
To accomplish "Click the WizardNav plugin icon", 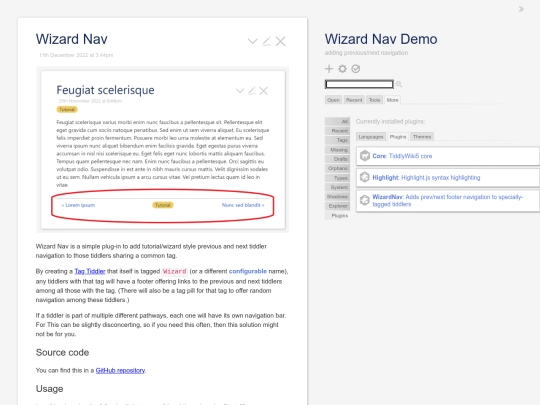I will point(365,200).
